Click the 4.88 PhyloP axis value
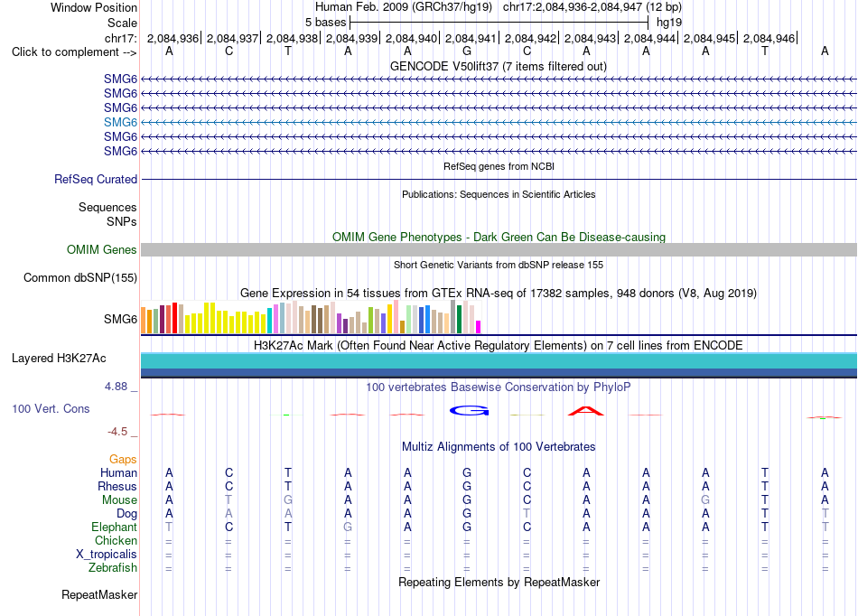The height and width of the screenshot is (616, 858). click(116, 387)
